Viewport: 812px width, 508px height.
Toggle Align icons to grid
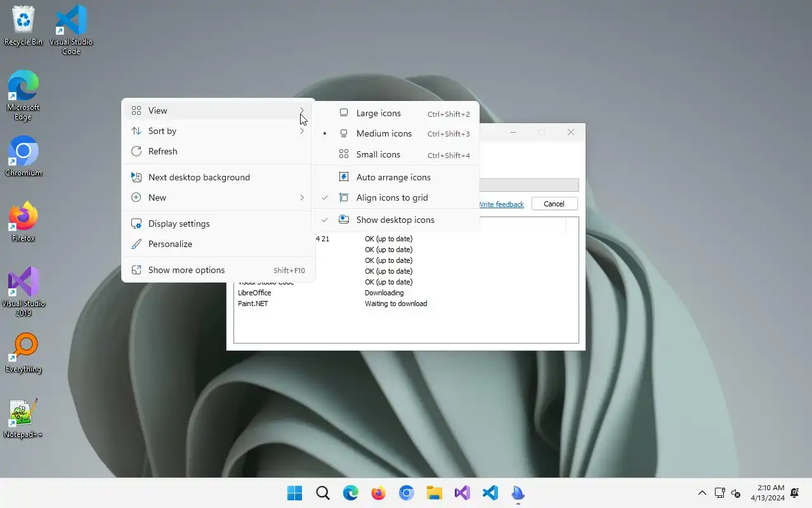coord(396,197)
